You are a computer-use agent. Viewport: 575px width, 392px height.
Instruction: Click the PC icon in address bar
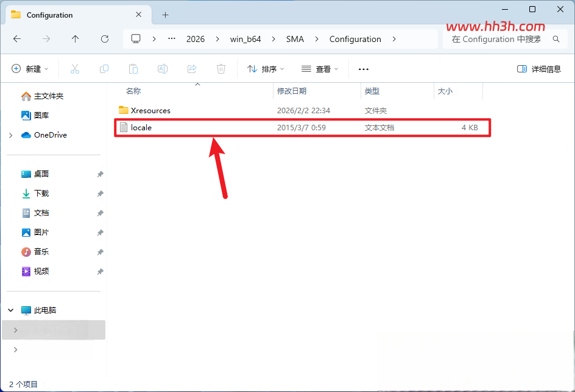pos(136,39)
